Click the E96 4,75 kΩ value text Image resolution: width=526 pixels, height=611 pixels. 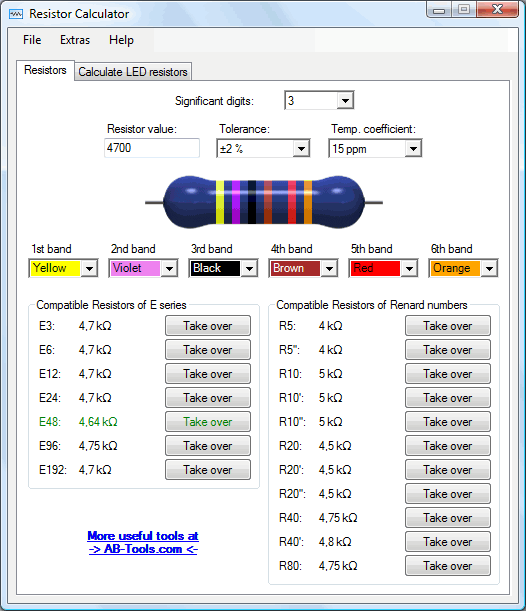[98, 446]
